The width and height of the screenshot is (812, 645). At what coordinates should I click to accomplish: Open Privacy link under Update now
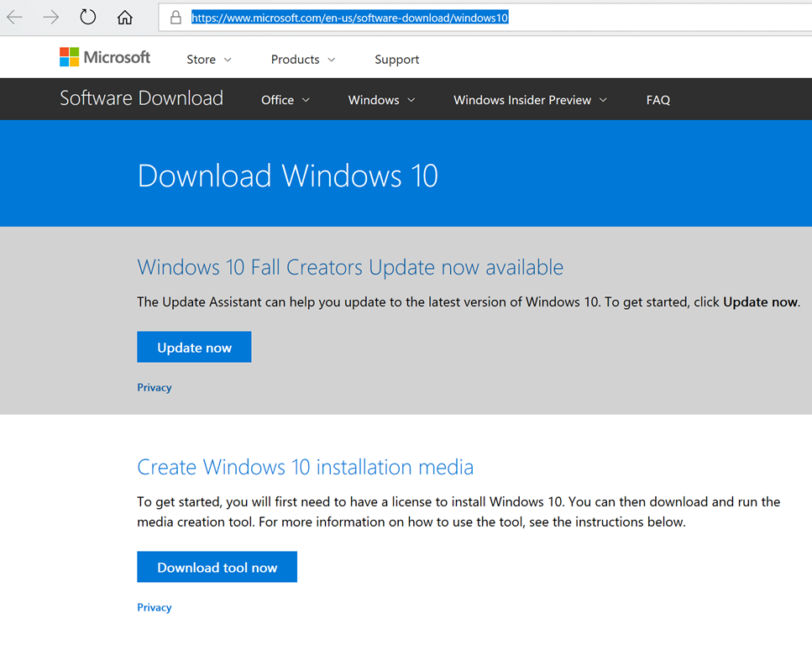point(155,387)
